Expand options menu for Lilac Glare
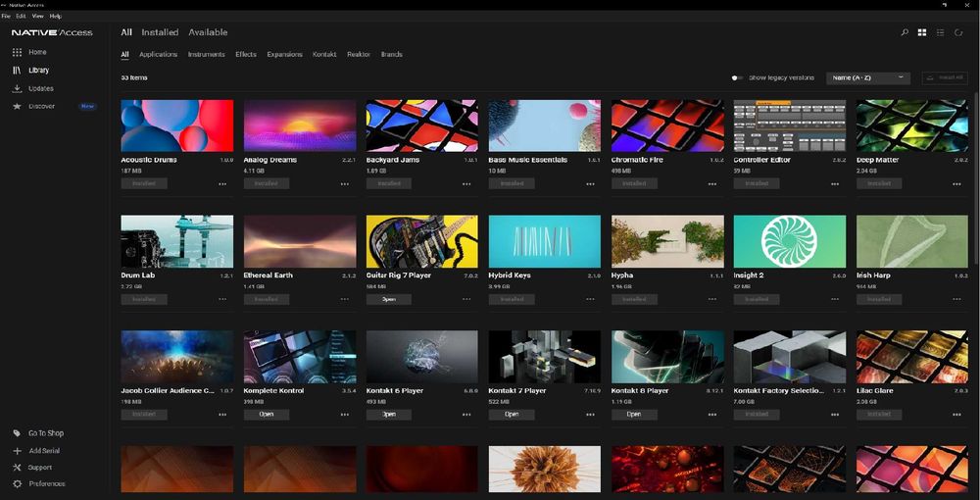The width and height of the screenshot is (980, 500). 956,415
